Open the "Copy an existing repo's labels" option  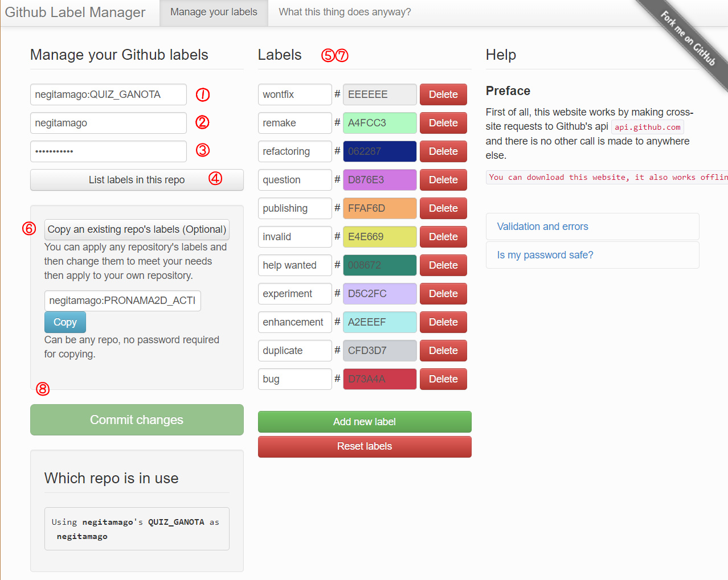click(x=137, y=229)
